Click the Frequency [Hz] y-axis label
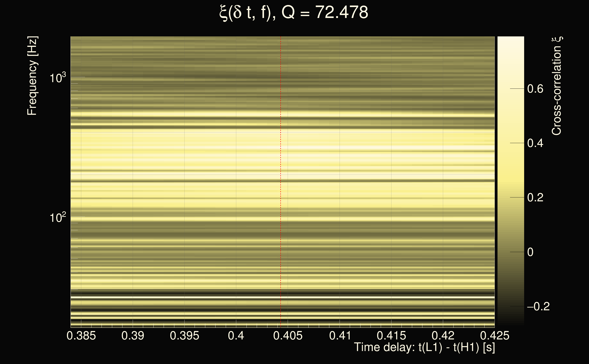 (32, 76)
